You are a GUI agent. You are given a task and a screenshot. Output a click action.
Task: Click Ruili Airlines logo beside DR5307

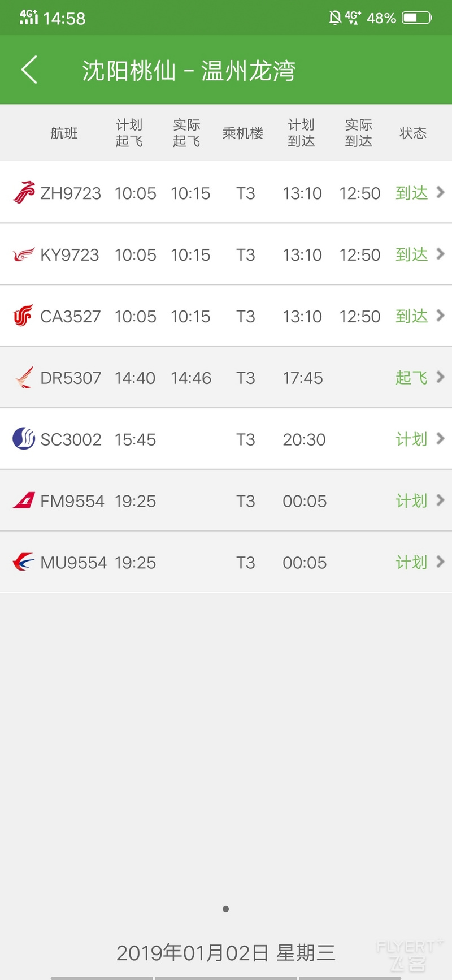point(24,378)
